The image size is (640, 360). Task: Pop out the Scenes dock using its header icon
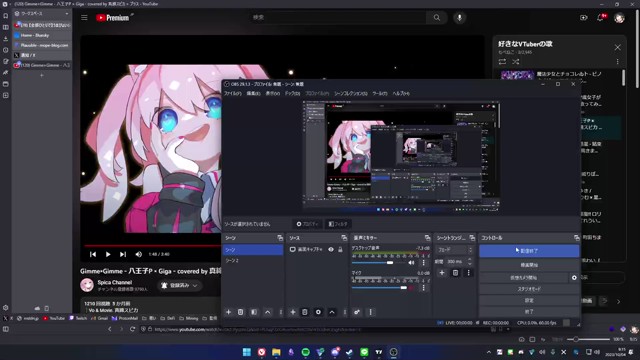[x=280, y=238]
